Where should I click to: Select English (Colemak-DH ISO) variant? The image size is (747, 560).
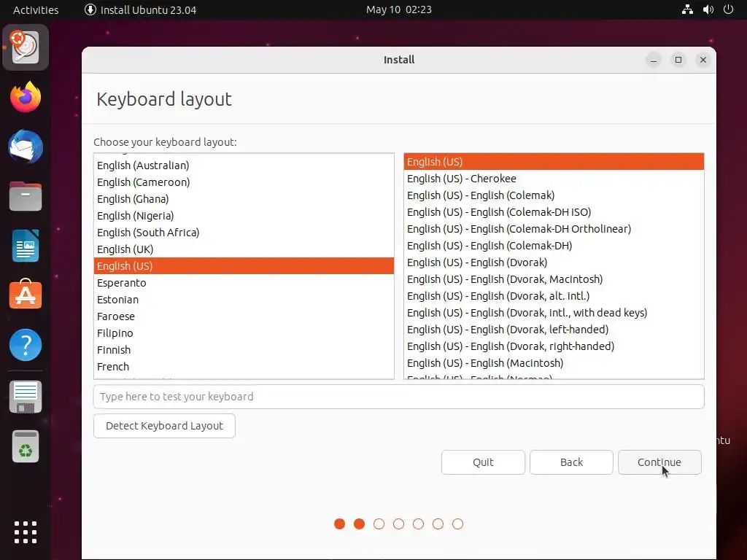click(x=554, y=212)
